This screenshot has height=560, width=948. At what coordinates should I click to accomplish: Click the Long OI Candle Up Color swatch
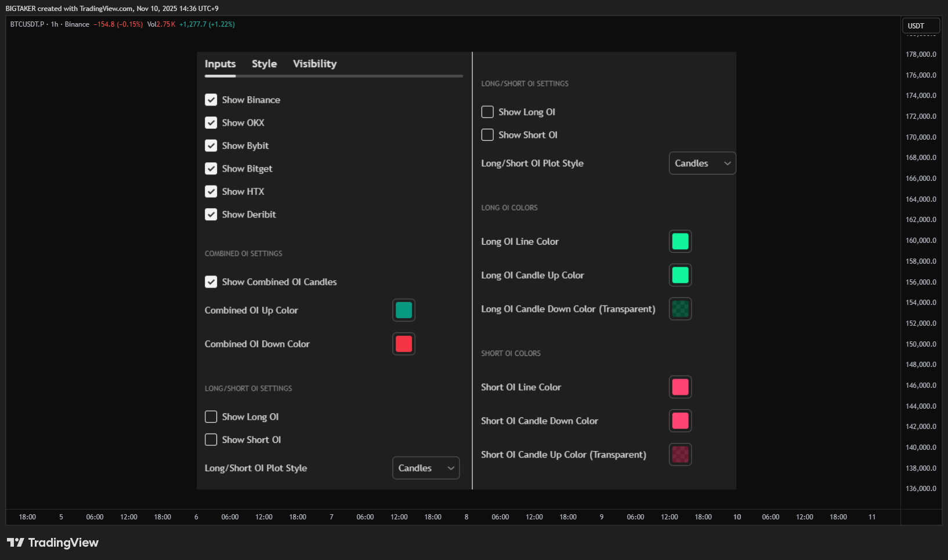681,275
